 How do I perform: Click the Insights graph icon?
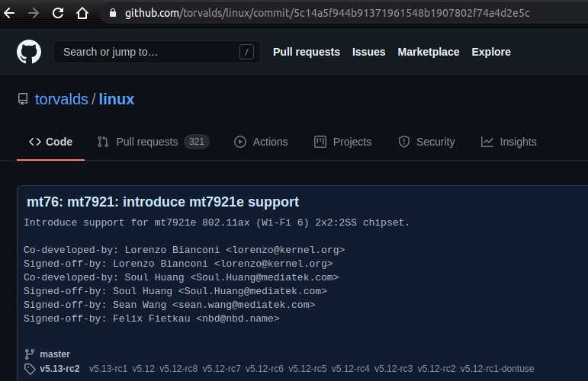coord(487,142)
